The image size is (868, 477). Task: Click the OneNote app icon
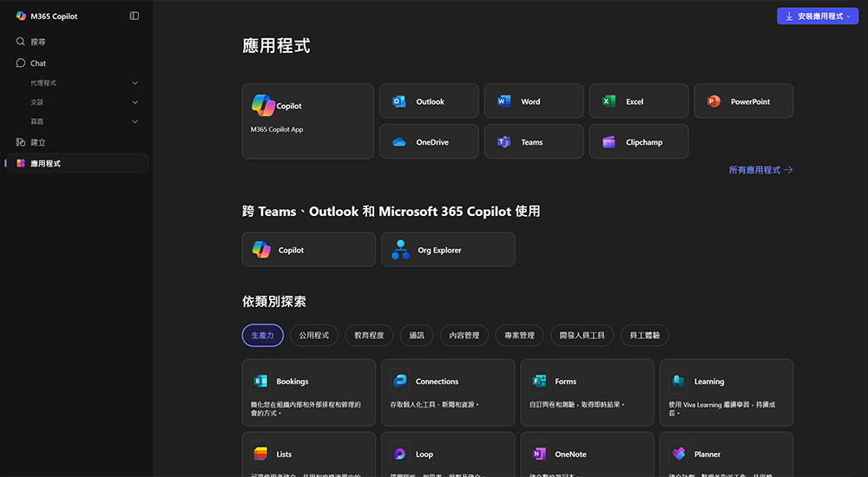539,454
